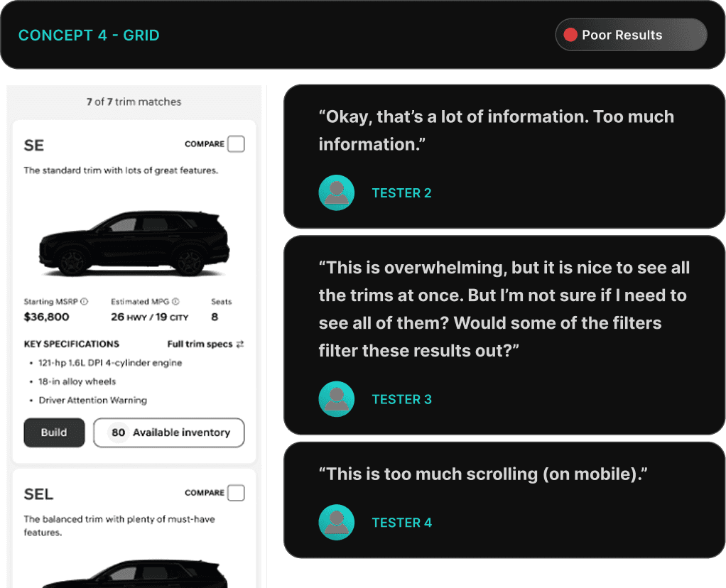Click the 'Too much information' quote
Screen dimensions: 726x588
coord(497,131)
